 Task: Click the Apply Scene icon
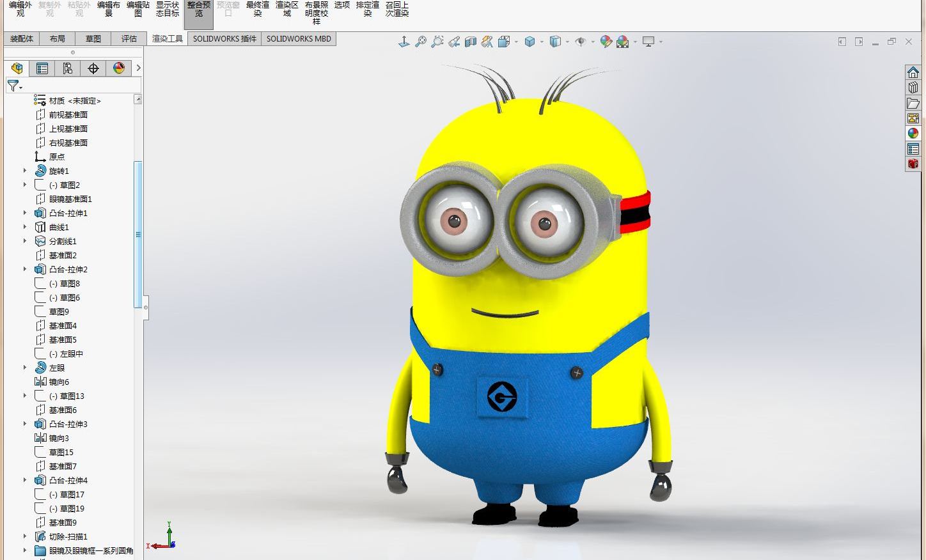point(623,42)
